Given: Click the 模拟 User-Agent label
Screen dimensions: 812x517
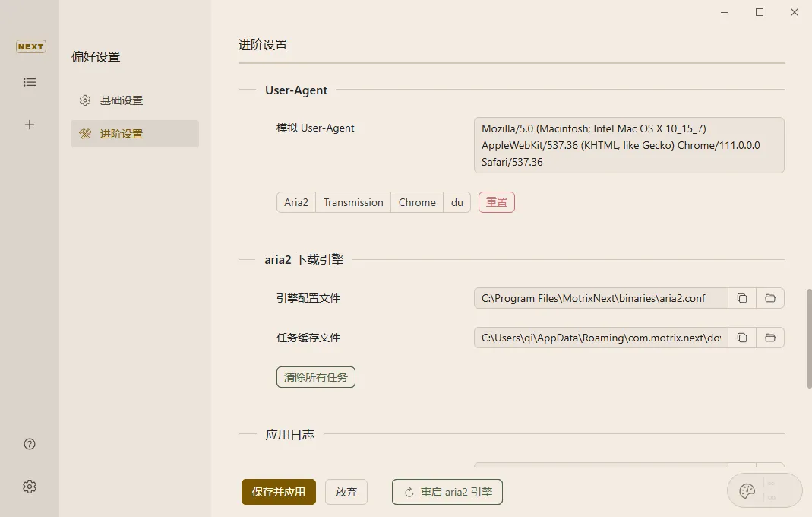Looking at the screenshot, I should click(315, 128).
